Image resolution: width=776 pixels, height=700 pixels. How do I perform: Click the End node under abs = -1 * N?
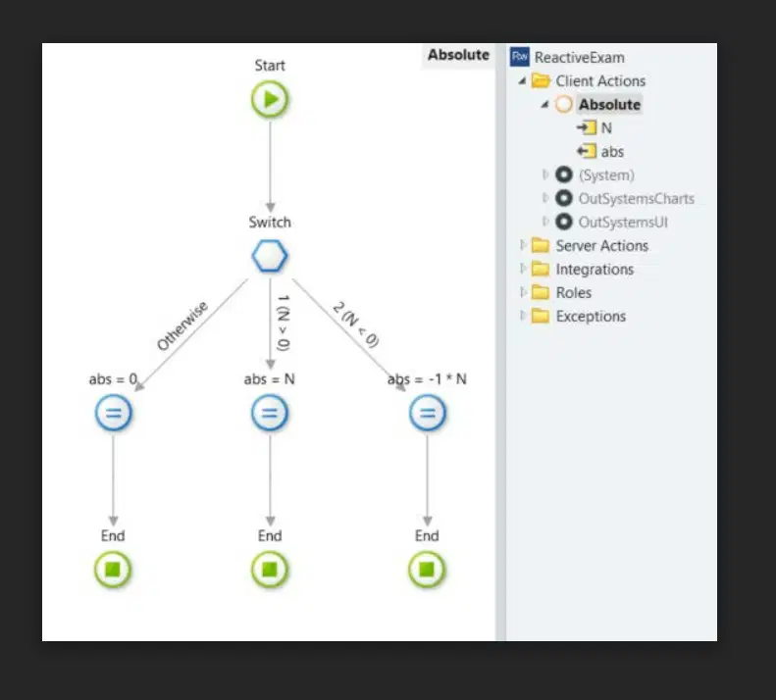tap(427, 570)
